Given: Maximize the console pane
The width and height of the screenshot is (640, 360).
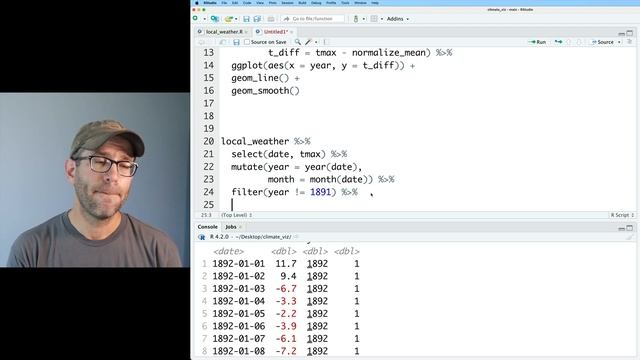Looking at the screenshot, I should pyautogui.click(x=630, y=228).
